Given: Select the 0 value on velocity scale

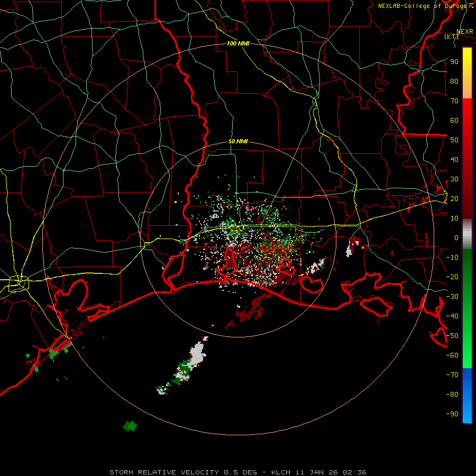Looking at the screenshot, I should tap(456, 237).
